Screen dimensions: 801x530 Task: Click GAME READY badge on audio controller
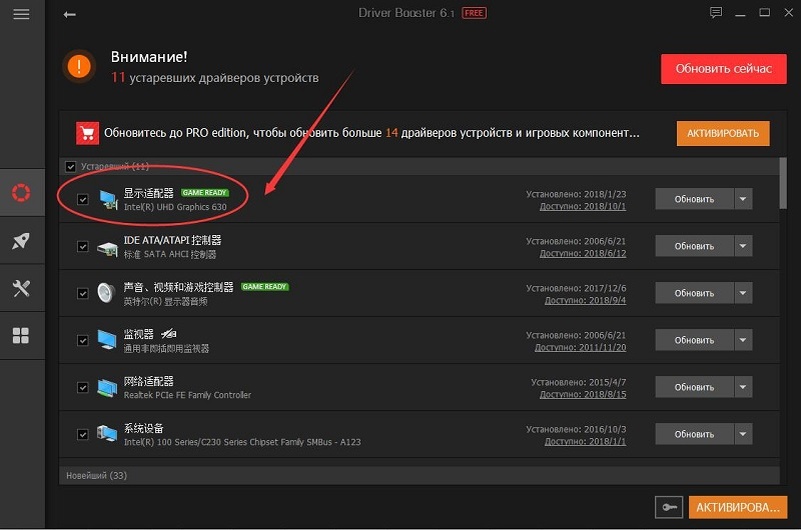265,286
